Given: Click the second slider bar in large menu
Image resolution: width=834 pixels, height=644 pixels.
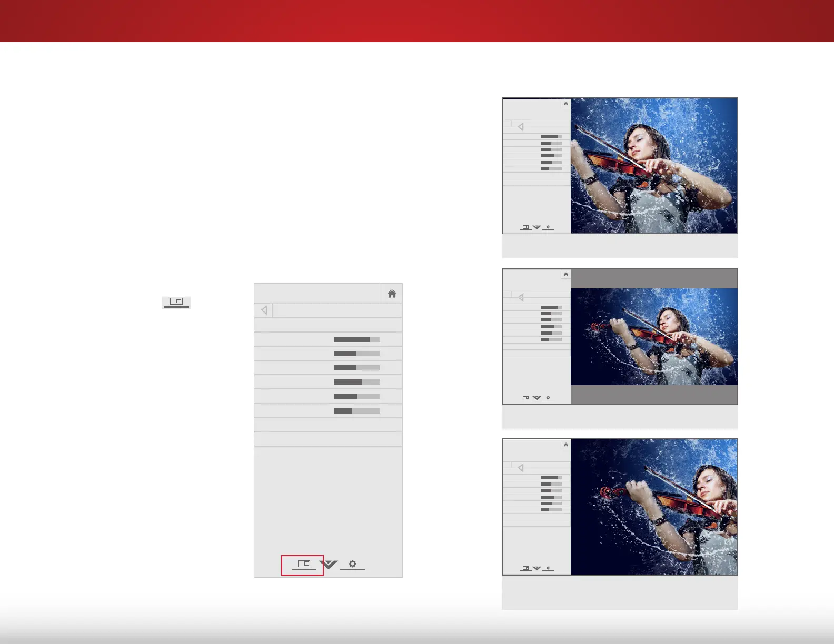Looking at the screenshot, I should click(357, 354).
